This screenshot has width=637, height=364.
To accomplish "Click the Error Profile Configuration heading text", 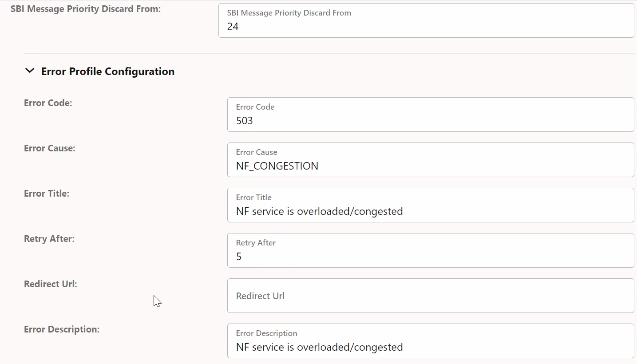I will tap(107, 71).
